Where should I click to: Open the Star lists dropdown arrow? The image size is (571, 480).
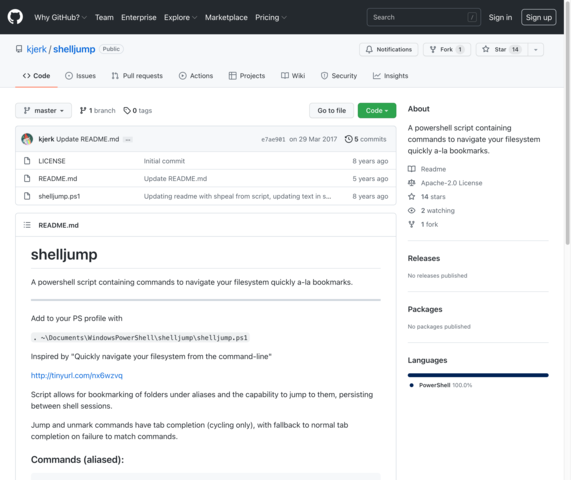tap(536, 50)
